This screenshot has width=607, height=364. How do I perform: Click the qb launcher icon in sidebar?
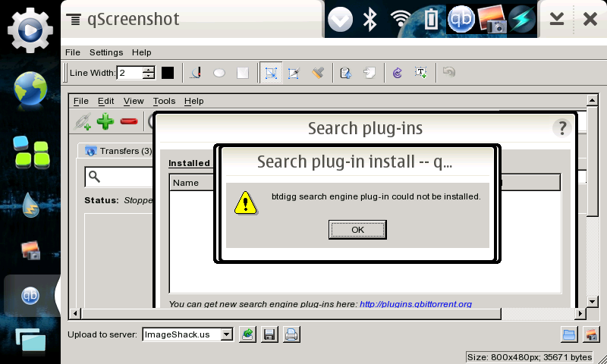click(30, 296)
